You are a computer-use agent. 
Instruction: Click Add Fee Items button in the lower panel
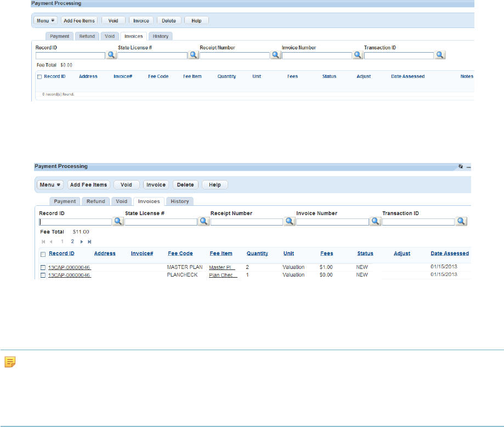pos(89,185)
